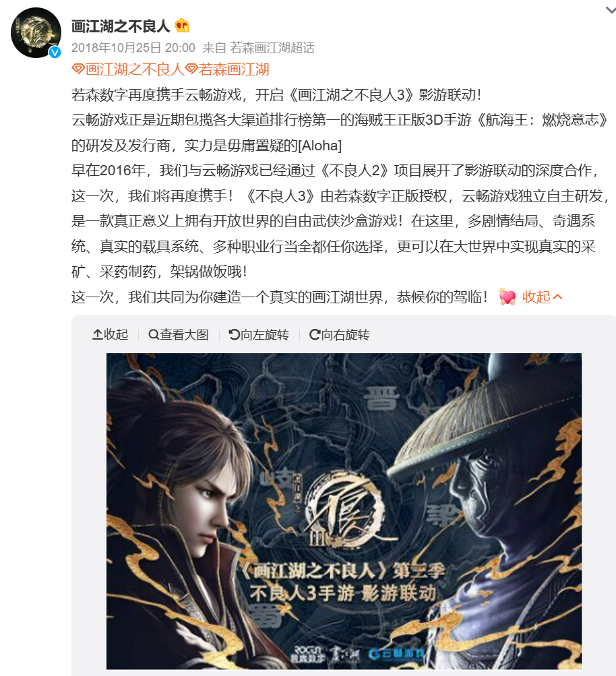The width and height of the screenshot is (616, 676).
Task: Click the blue verified badge on avatar
Action: tap(55, 52)
